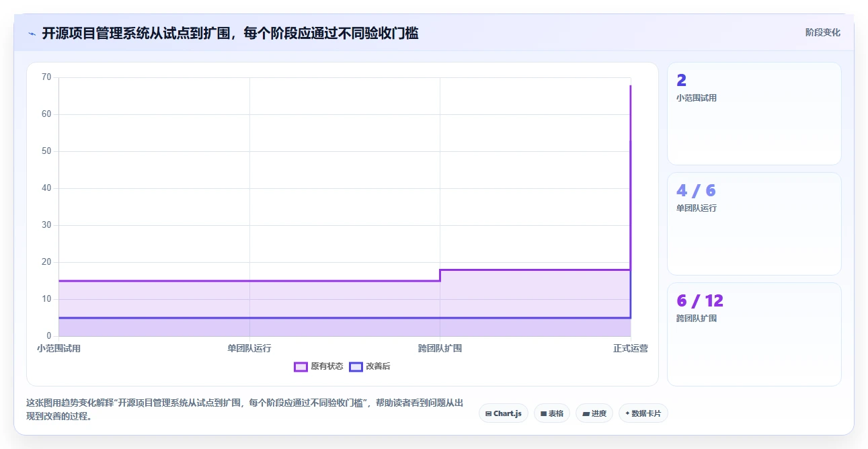Click the 阶段变化 label in header
868x449 pixels.
823,32
